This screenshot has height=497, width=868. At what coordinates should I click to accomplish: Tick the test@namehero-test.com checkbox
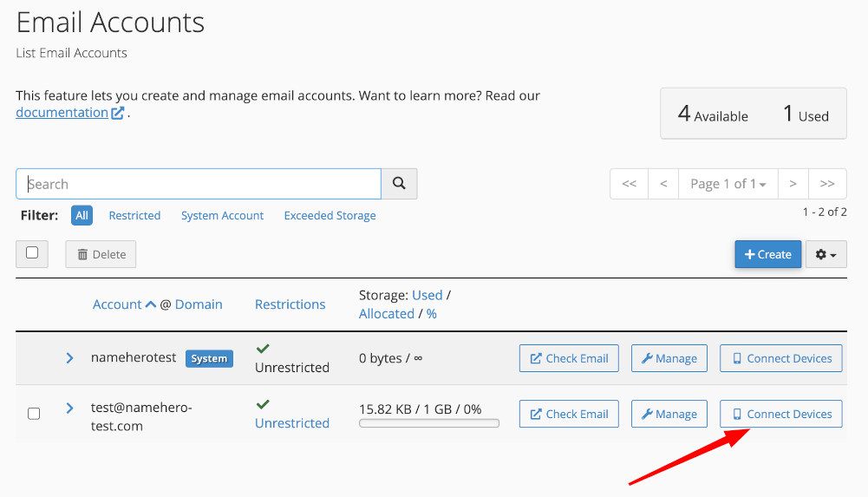(34, 414)
